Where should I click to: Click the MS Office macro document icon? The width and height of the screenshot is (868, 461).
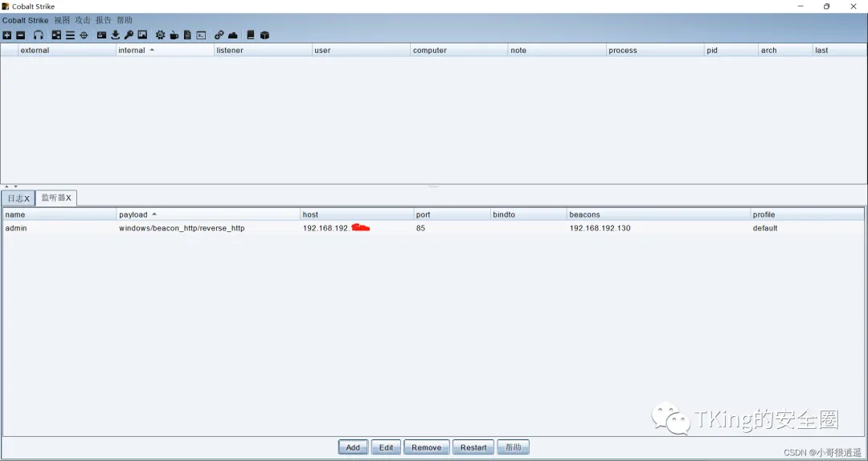pos(187,35)
